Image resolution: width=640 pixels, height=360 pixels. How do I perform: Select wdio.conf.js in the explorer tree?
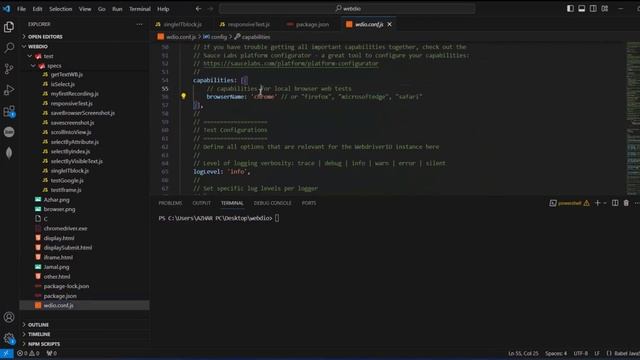coord(84,305)
